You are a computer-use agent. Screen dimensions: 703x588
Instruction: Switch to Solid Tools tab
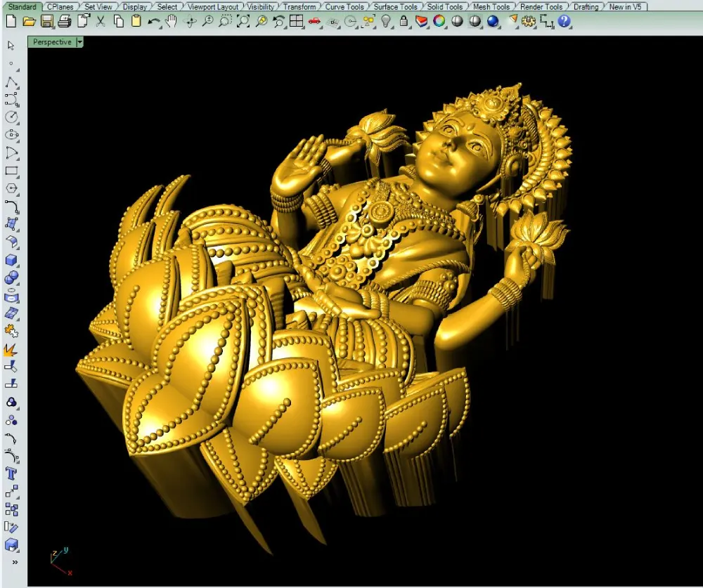point(445,7)
